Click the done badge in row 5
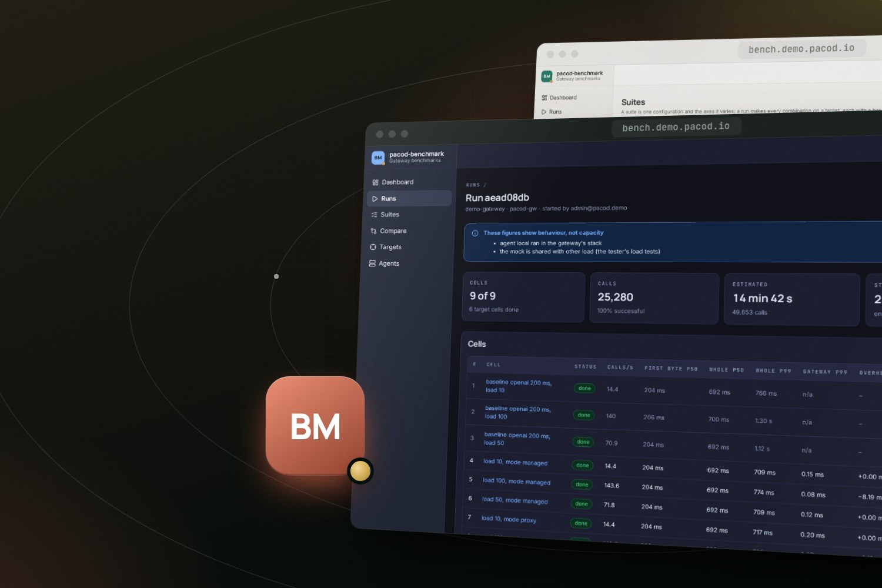This screenshot has width=882, height=588. (582, 485)
